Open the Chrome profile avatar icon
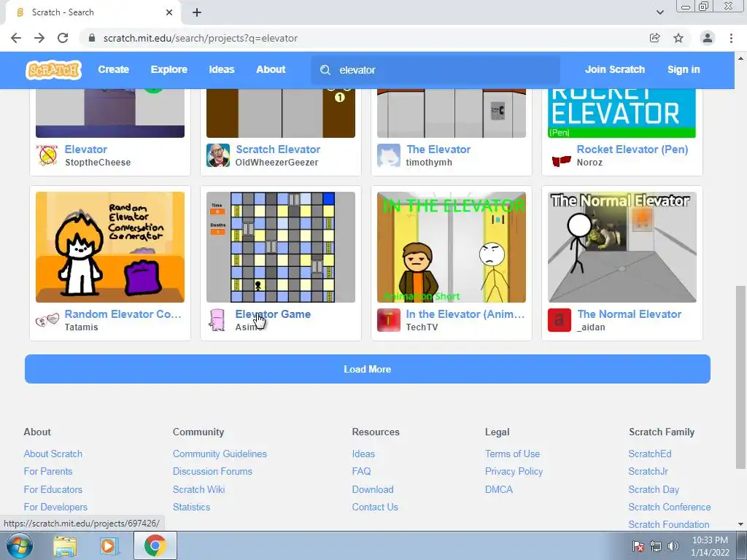Screen dimensions: 747x560 coord(708,38)
